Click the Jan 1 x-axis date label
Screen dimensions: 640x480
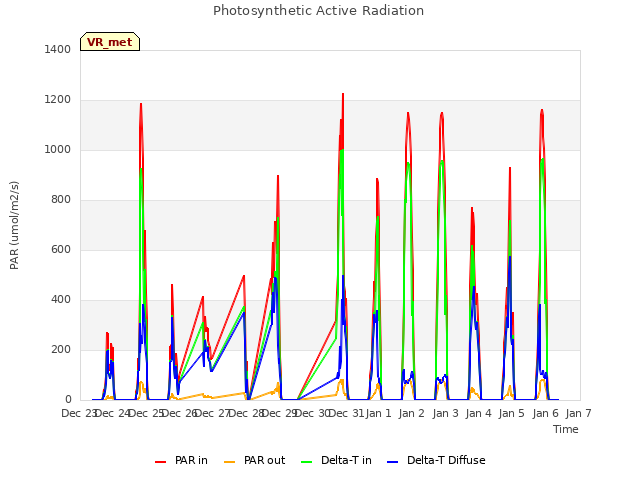(378, 413)
